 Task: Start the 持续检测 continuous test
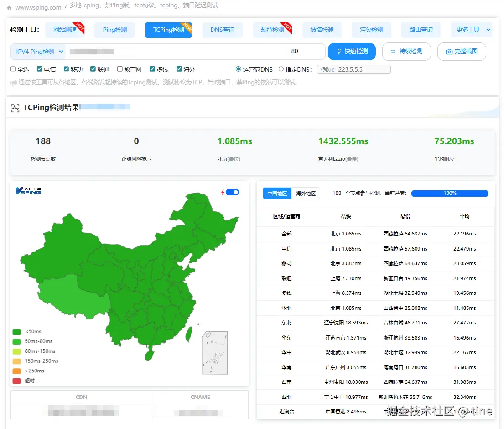(x=406, y=52)
